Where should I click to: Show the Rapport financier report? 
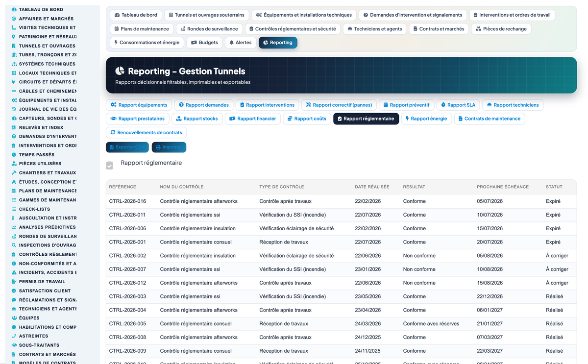(253, 119)
